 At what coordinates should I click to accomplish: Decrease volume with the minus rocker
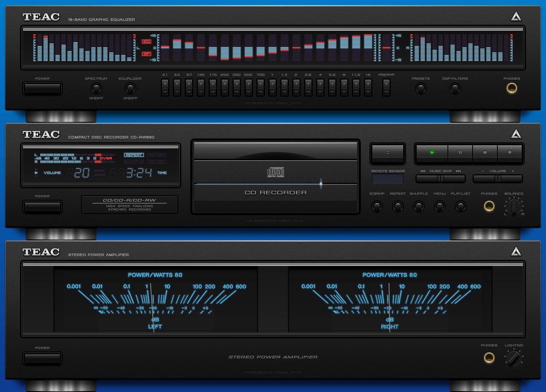[x=485, y=179]
